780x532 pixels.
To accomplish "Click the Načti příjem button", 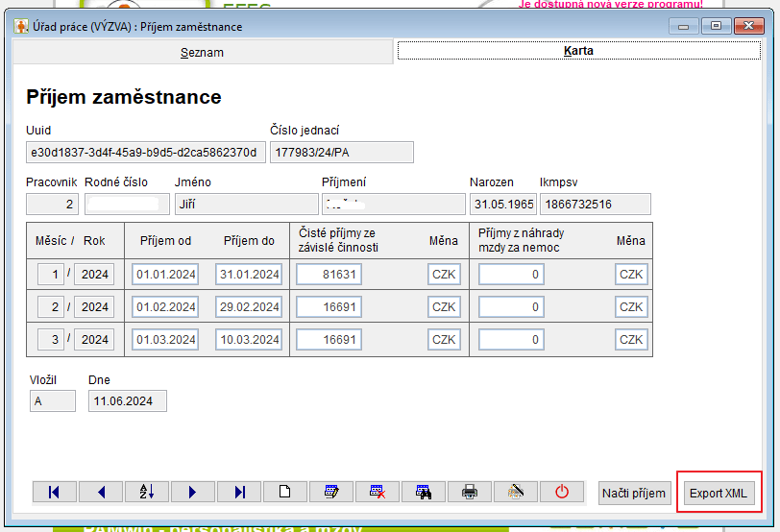I will 634,494.
